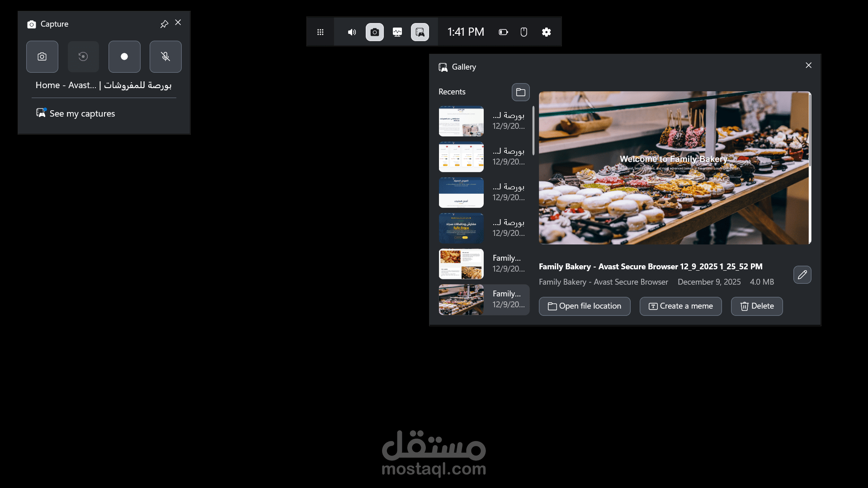Start recording with the record button
This screenshot has width=868, height=488.
coord(124,57)
